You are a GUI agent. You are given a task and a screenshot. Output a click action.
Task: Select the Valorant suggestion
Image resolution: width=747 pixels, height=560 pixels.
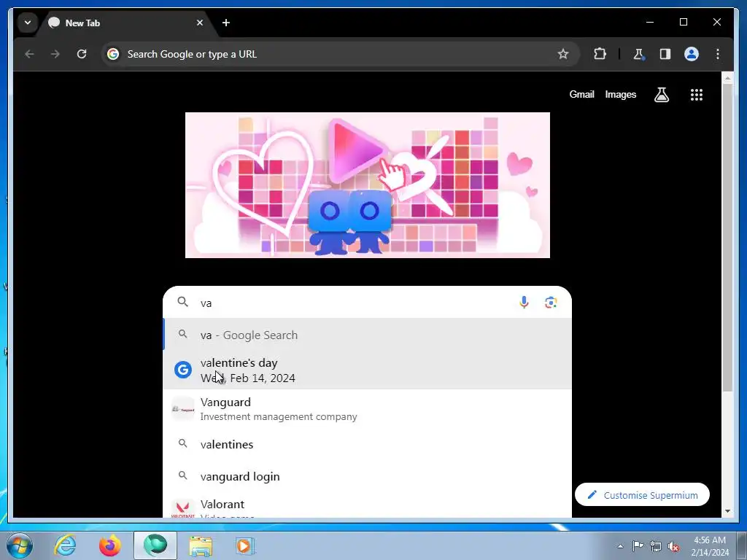coord(368,506)
